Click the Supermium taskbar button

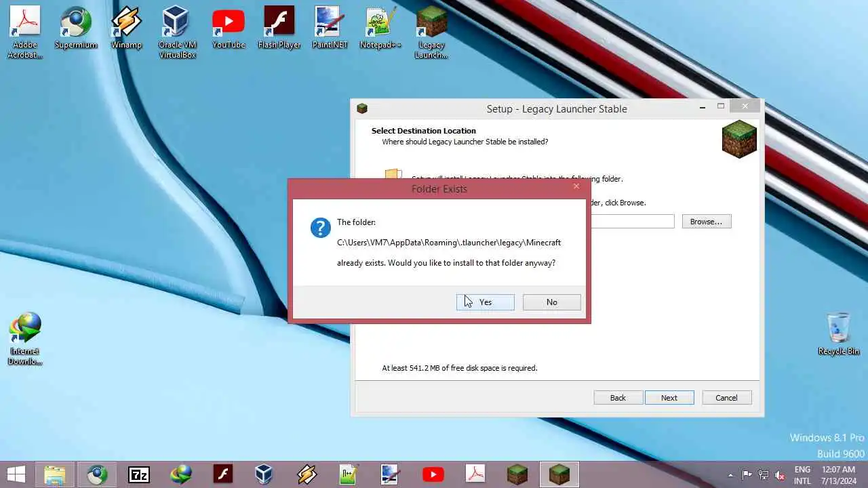97,474
